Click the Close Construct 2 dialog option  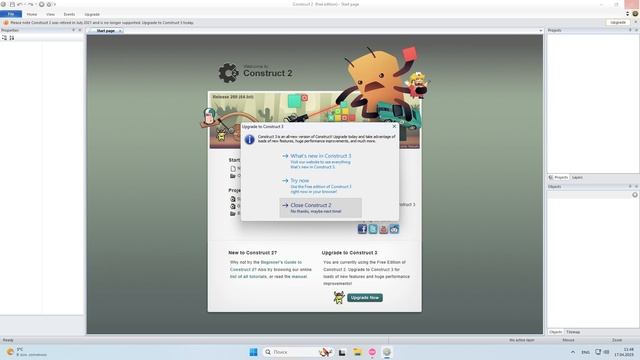[320, 208]
